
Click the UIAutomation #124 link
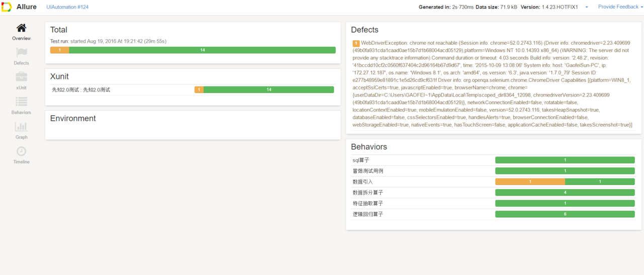(x=67, y=7)
